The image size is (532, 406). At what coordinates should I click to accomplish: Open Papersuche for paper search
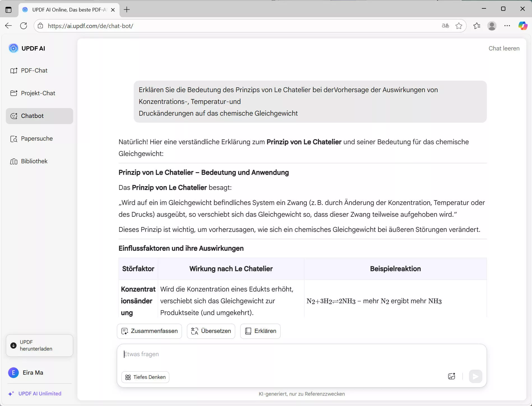pos(36,138)
